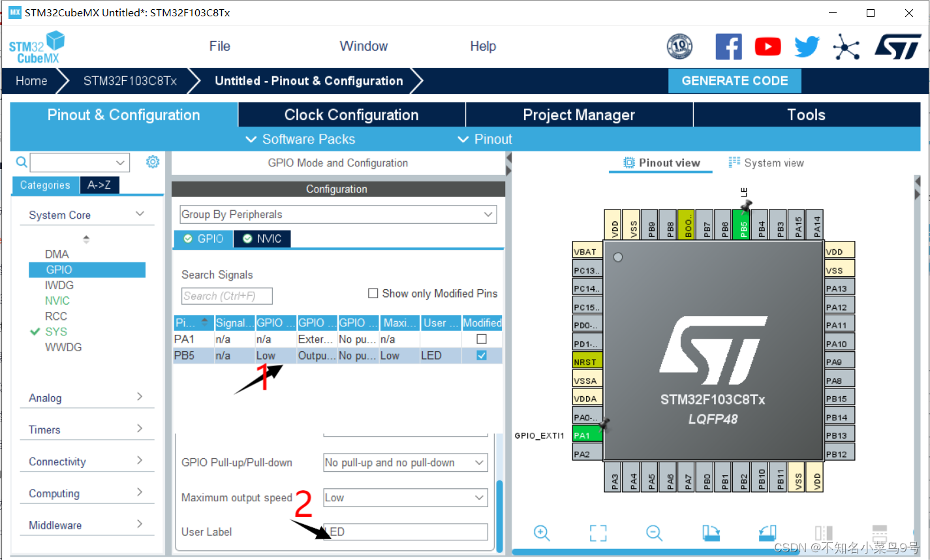Enable Show only Modified Pins checkbox

(373, 294)
